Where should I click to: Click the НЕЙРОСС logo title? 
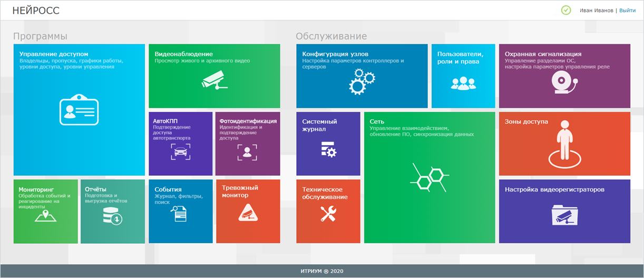click(36, 11)
